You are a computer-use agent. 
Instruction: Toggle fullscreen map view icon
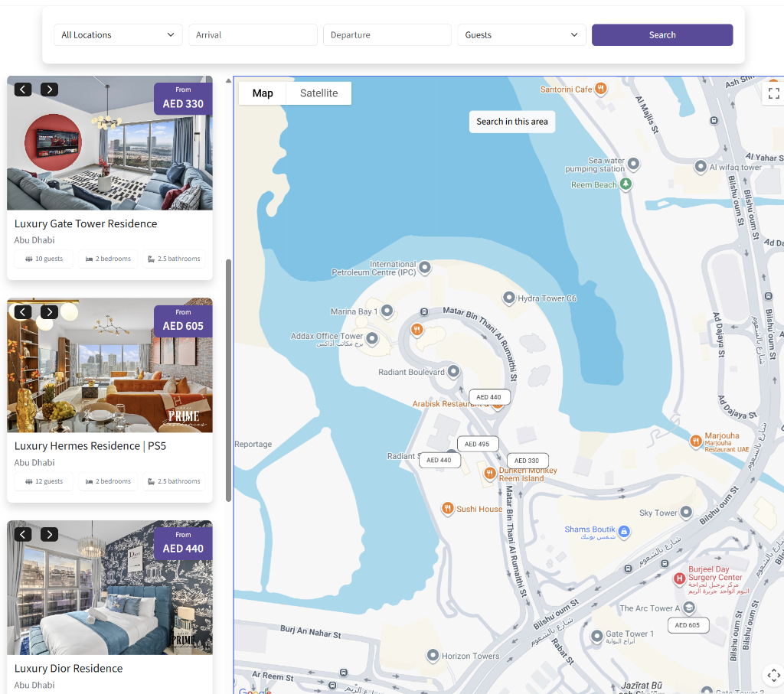773,93
